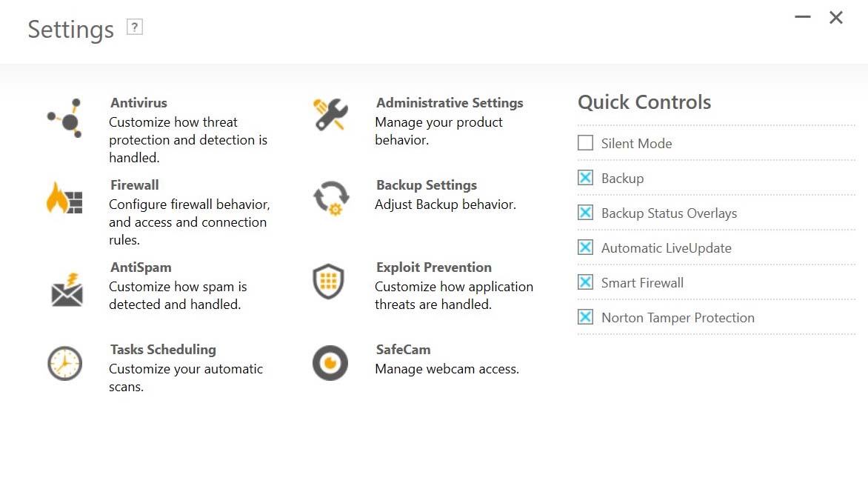Open the Tasks Scheduling clock icon
The height and width of the screenshot is (489, 868).
point(64,363)
